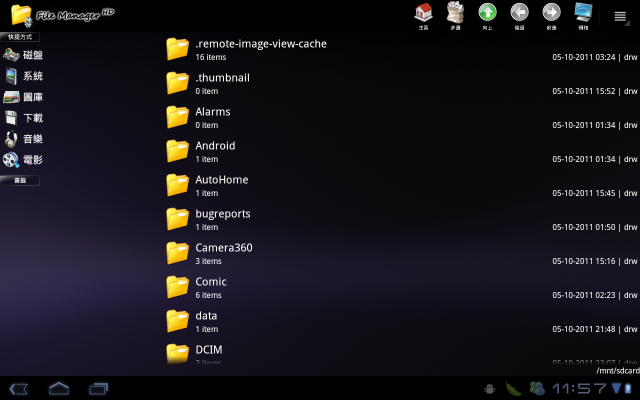Viewport: 640px width, 400px height.
Task: Go to the home directory (主頁) icon
Action: pyautogui.click(x=423, y=16)
